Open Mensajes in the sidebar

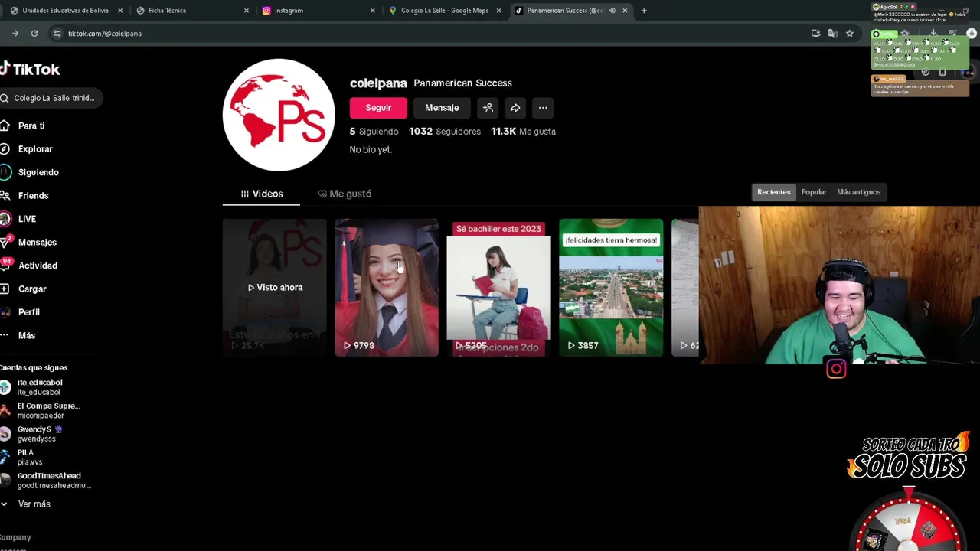point(37,243)
